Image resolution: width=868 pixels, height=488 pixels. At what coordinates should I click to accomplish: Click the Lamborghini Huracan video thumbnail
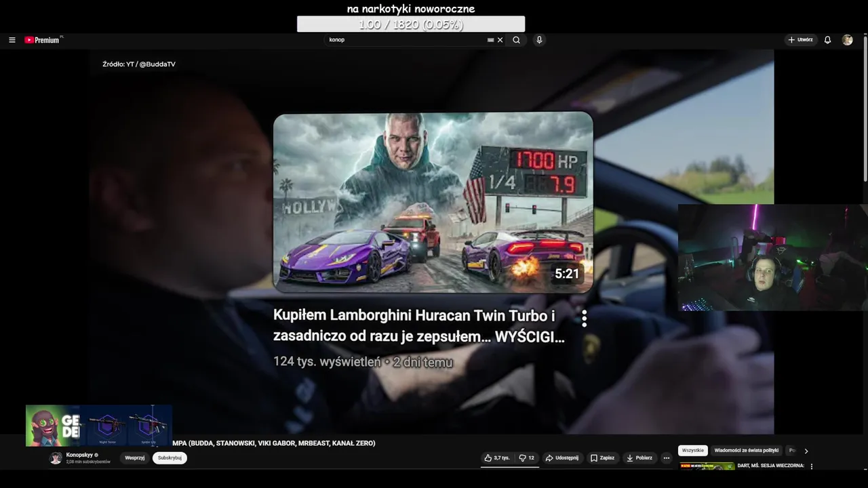coord(433,203)
